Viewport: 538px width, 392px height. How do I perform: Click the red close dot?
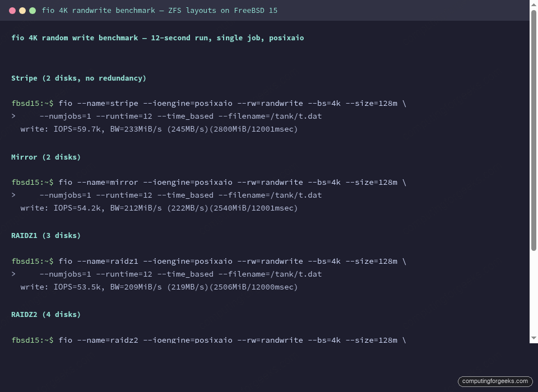[x=12, y=10]
